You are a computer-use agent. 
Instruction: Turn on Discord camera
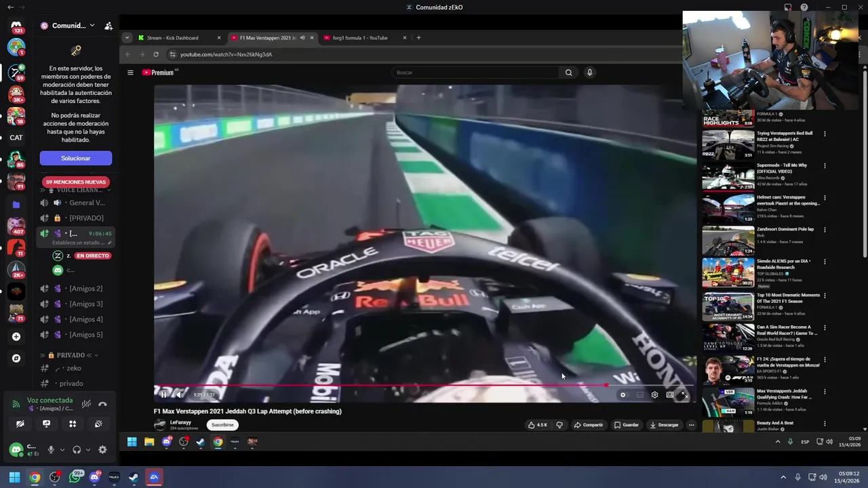pyautogui.click(x=20, y=424)
